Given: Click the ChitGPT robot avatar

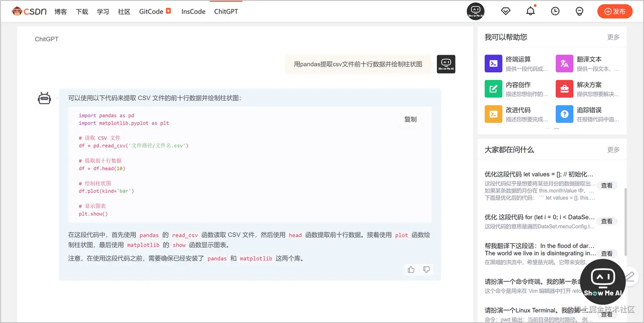Looking at the screenshot, I should pos(44,98).
